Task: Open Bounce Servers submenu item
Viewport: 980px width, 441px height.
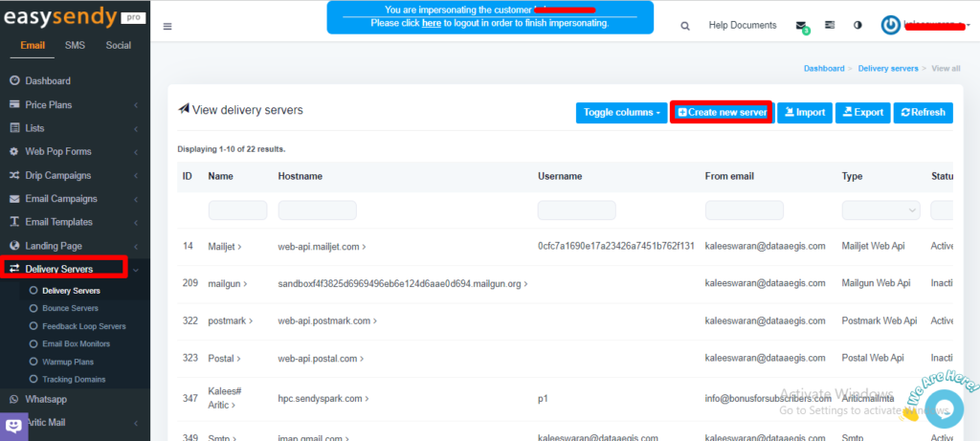Action: [70, 309]
